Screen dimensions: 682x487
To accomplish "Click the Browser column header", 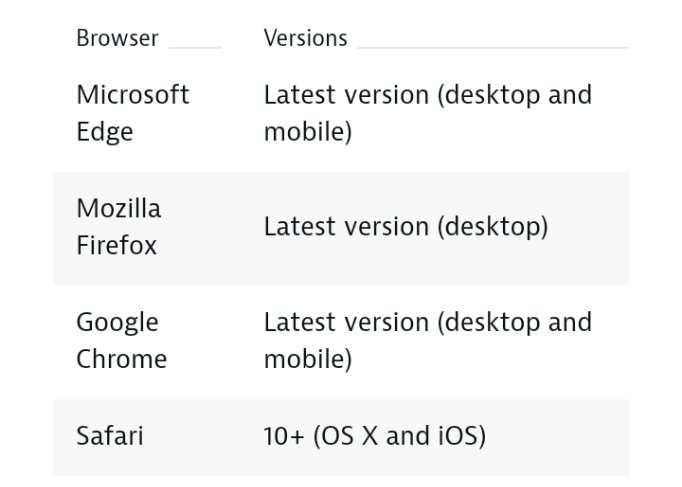I will 117,38.
